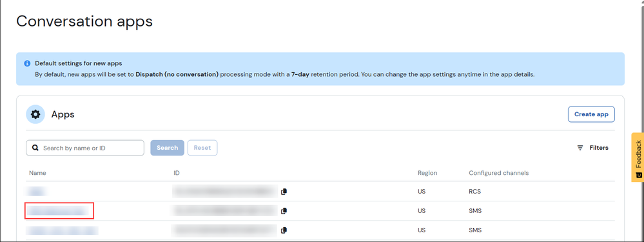Image resolution: width=644 pixels, height=242 pixels.
Task: Click the Name column header
Action: coord(37,173)
